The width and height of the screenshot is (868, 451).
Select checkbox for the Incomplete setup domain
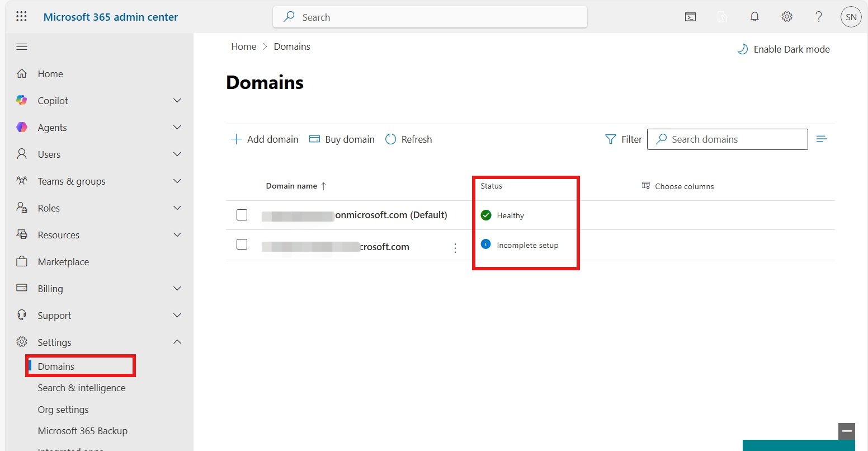[x=242, y=245]
